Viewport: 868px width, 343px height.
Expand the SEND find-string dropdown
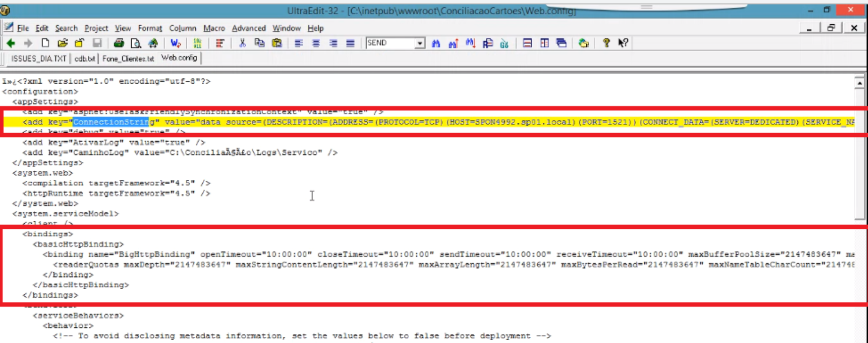[420, 43]
